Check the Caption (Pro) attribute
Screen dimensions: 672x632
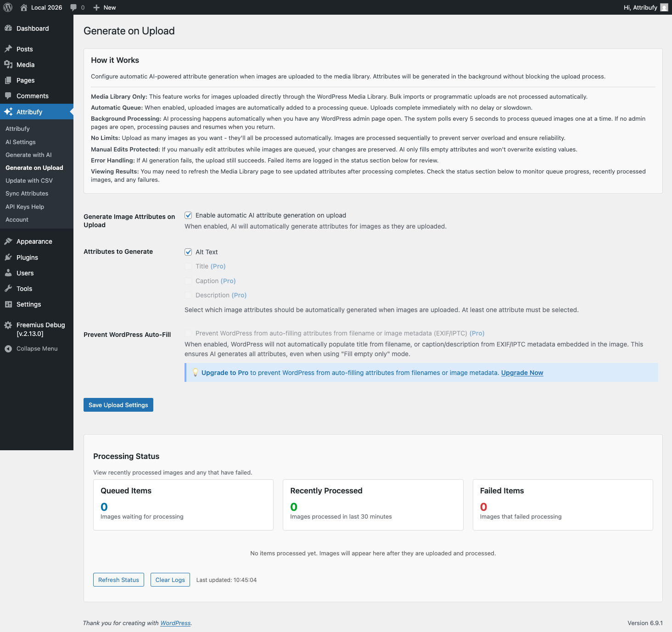188,280
